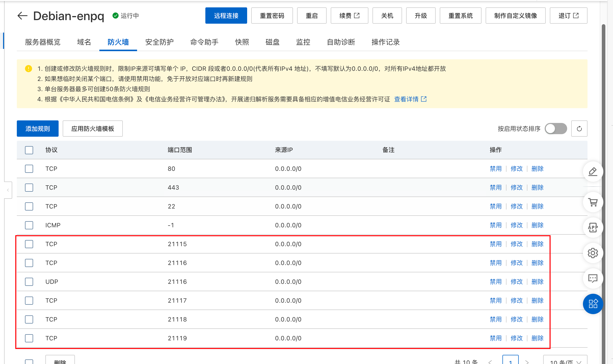Click the refresh icon beside sort toggle
Viewport: 613px width, 364px height.
point(579,129)
